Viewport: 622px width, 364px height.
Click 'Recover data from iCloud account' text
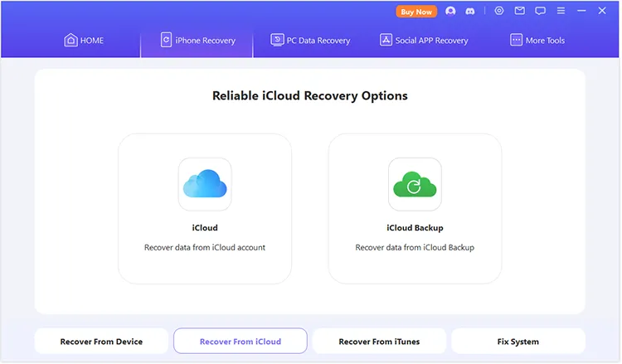pyautogui.click(x=205, y=247)
